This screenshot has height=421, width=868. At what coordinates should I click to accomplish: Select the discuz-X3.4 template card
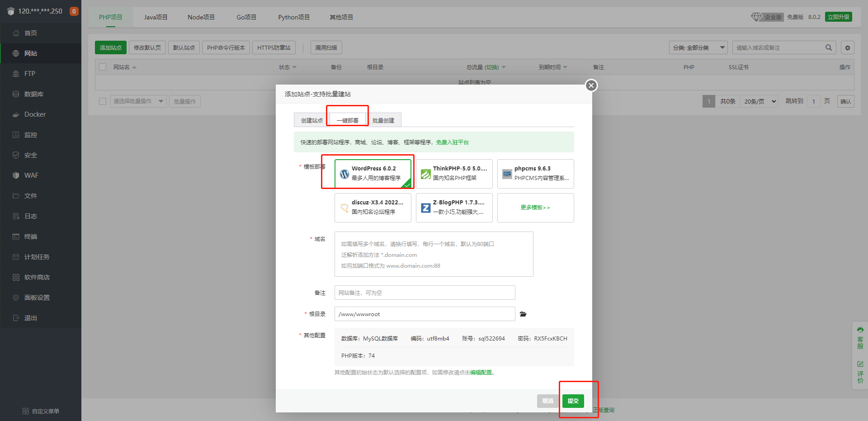373,208
